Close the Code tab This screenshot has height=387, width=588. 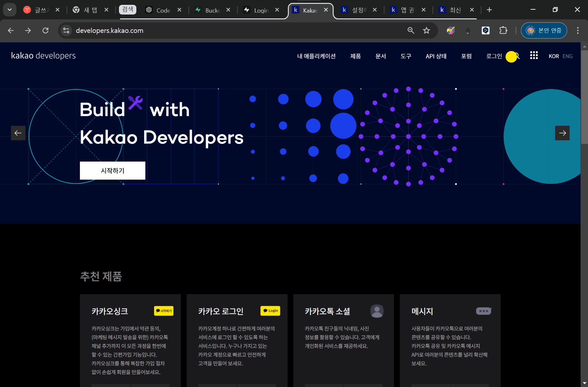(180, 10)
